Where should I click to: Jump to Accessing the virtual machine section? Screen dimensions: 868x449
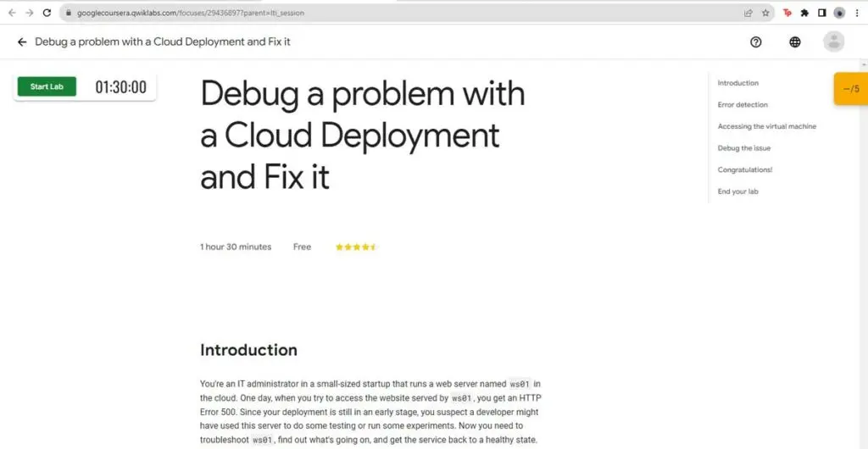click(x=766, y=126)
